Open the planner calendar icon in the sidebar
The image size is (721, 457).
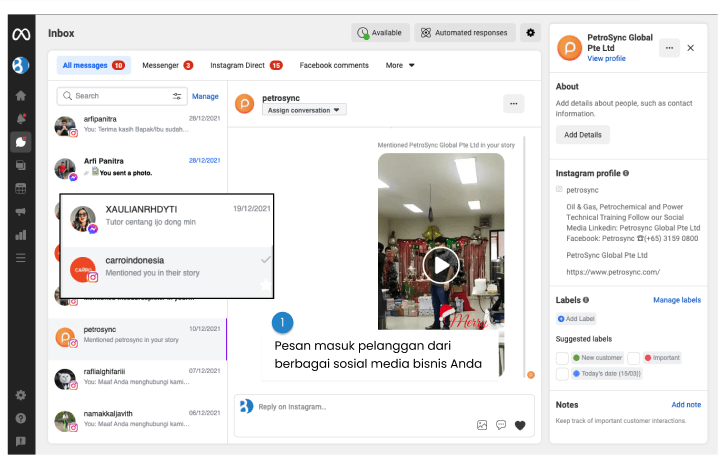click(21, 189)
